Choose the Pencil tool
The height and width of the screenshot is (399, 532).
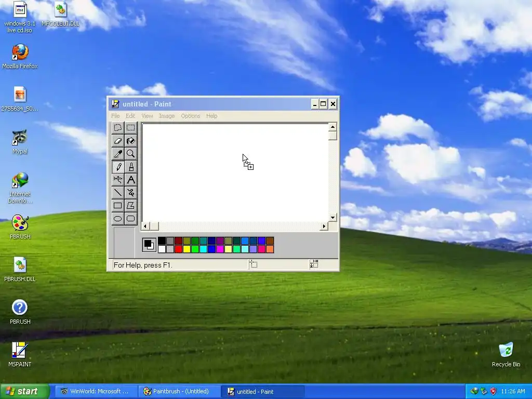tap(118, 167)
